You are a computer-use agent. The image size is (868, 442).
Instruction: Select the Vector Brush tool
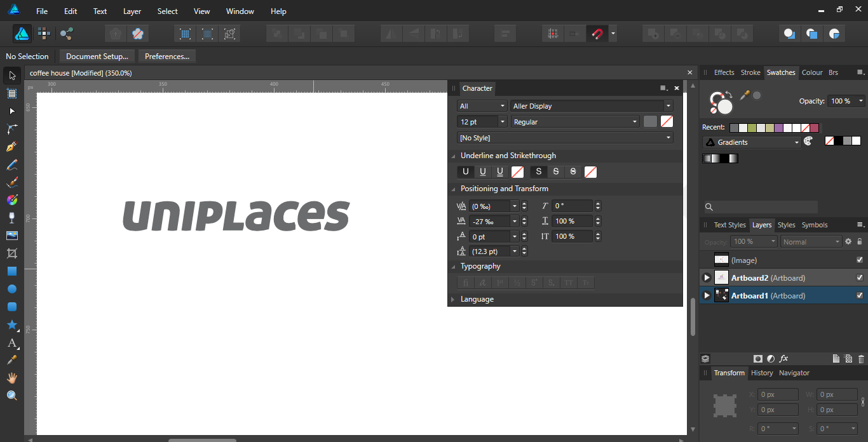[12, 182]
